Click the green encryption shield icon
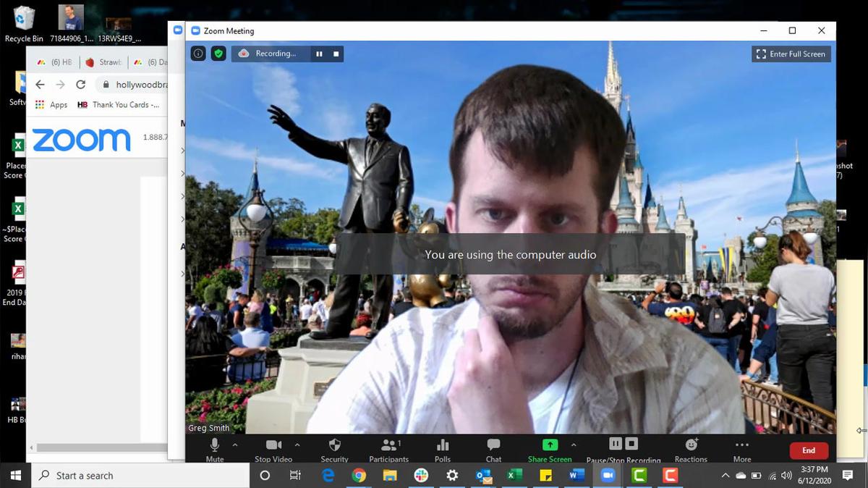 pyautogui.click(x=218, y=54)
